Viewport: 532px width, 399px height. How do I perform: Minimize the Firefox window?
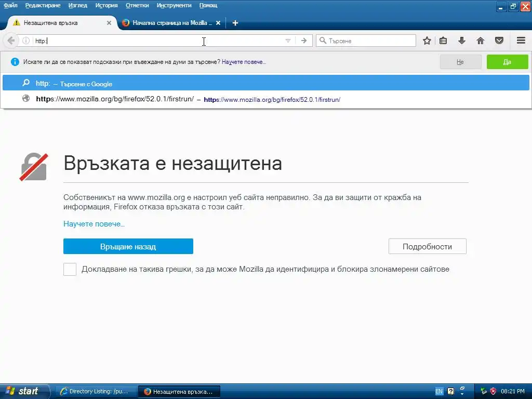(x=501, y=6)
